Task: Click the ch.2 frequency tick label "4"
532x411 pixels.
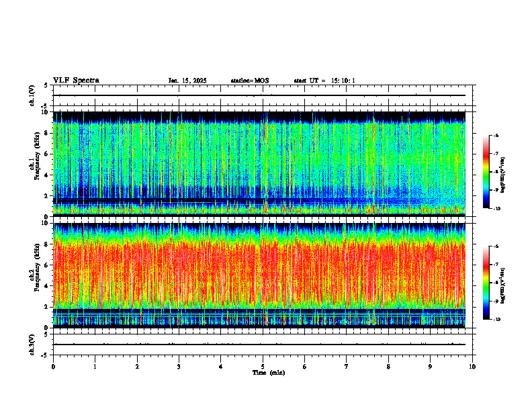Action: click(47, 286)
